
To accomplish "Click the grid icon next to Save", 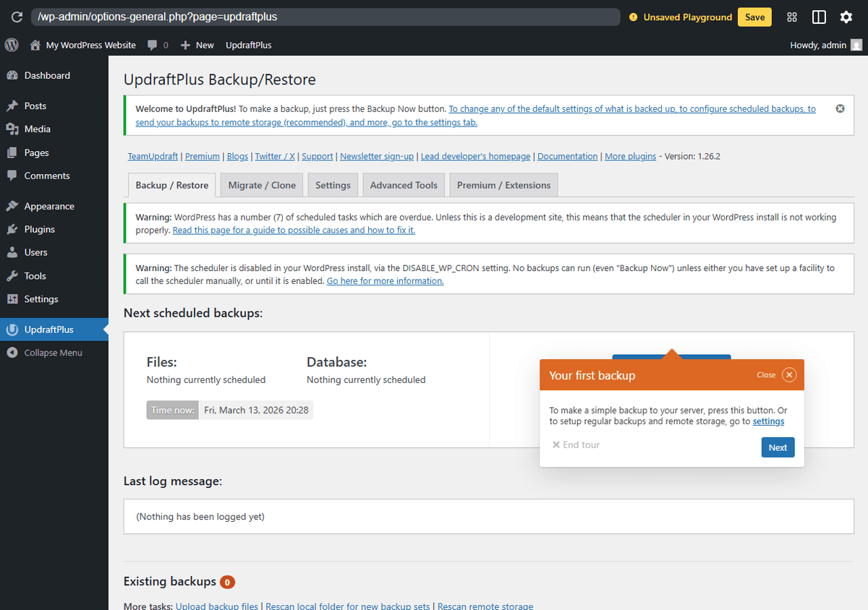I will point(791,17).
